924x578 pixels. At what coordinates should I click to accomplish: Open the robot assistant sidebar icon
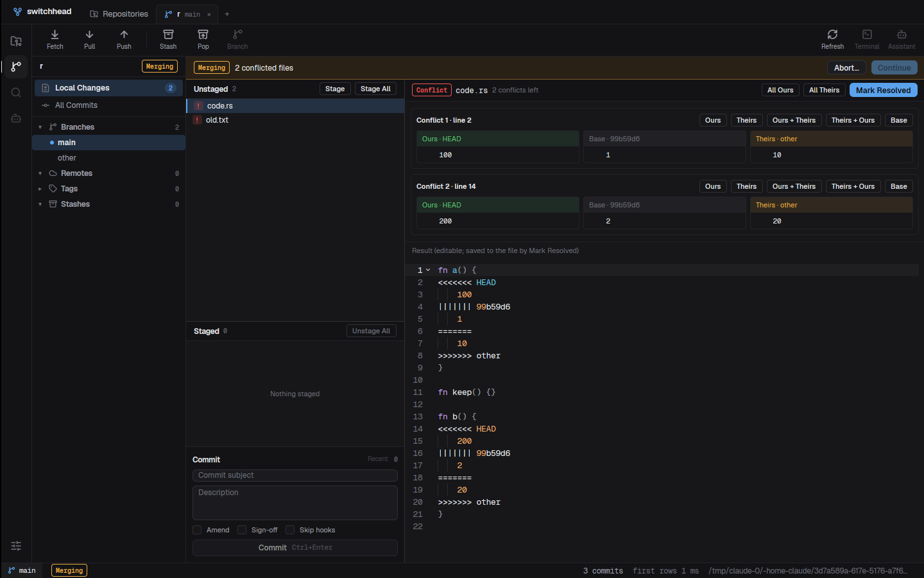(16, 118)
